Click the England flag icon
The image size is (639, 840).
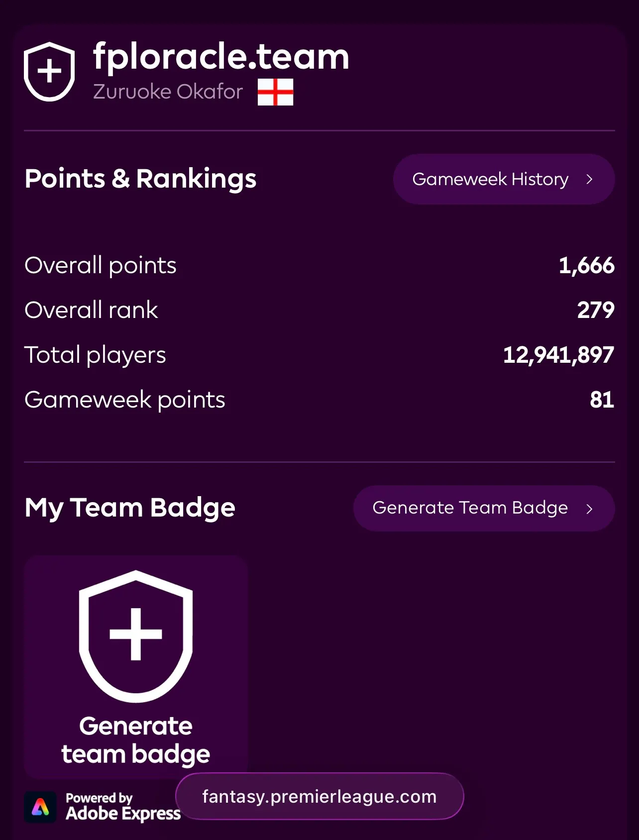tap(275, 92)
